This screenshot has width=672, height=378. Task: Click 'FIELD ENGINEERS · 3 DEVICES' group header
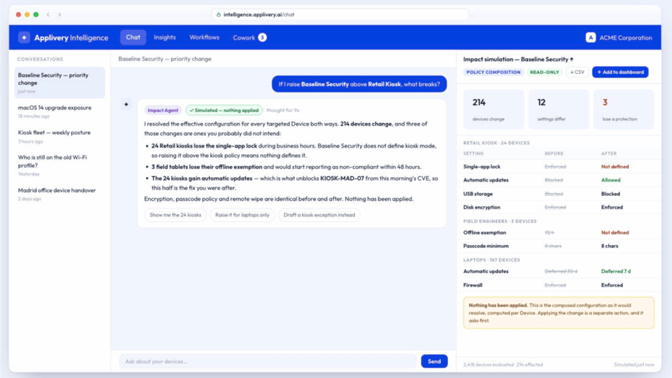click(x=500, y=221)
